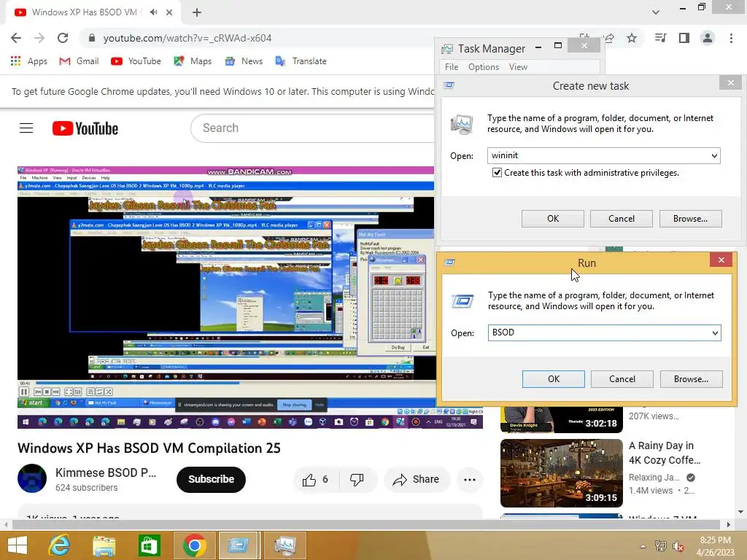The image size is (747, 560).
Task: Open Chrome side panel icon
Action: [684, 38]
